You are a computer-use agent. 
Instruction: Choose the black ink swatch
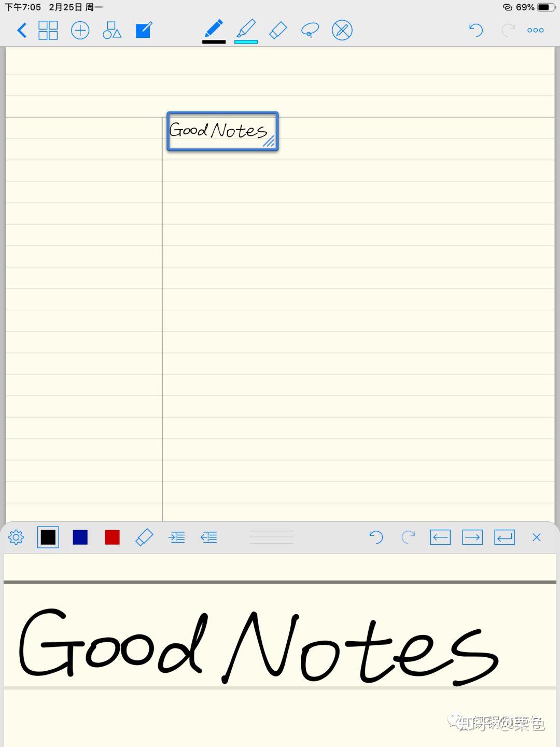(x=48, y=537)
